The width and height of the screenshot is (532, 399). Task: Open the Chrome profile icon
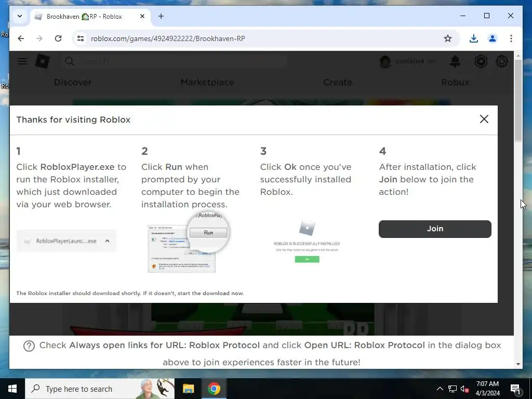(493, 38)
